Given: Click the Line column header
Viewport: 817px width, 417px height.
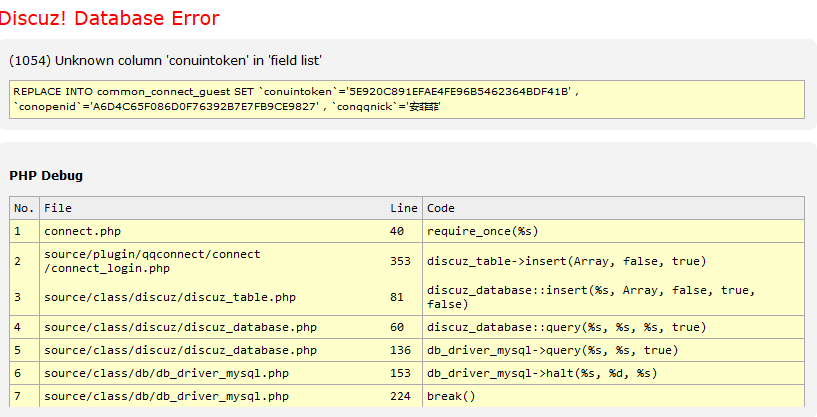Looking at the screenshot, I should pyautogui.click(x=403, y=208).
